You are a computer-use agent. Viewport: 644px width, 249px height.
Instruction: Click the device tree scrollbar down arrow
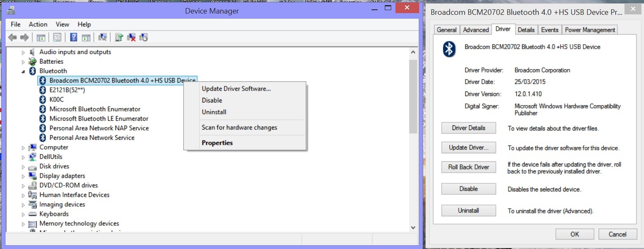[x=413, y=227]
